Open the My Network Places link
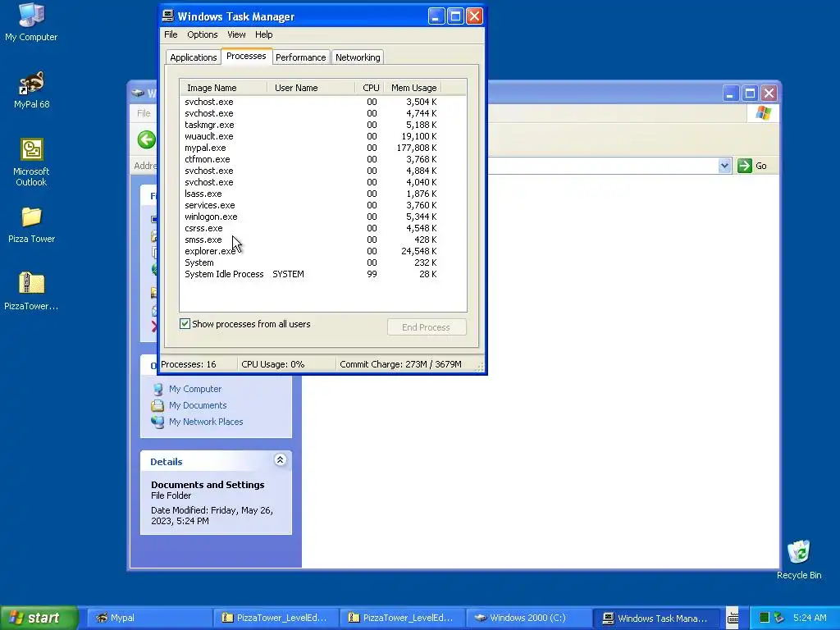 pyautogui.click(x=206, y=422)
